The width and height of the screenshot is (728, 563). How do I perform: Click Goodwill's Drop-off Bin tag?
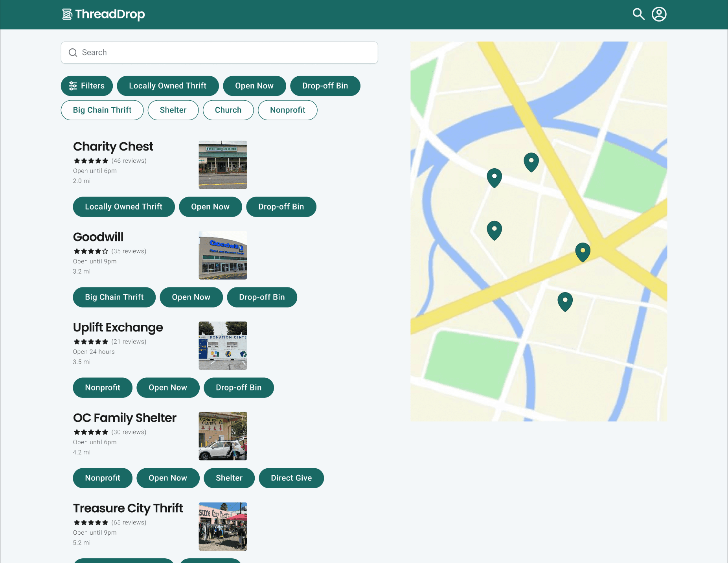262,297
